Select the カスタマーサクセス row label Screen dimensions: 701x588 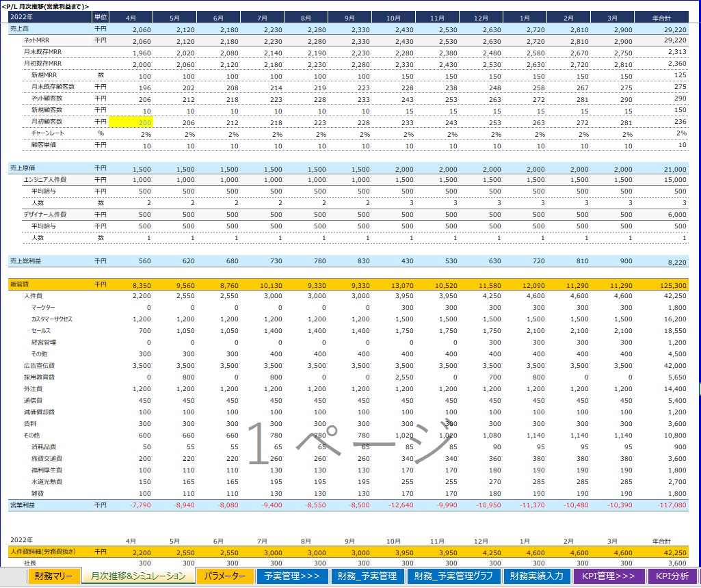coord(52,319)
